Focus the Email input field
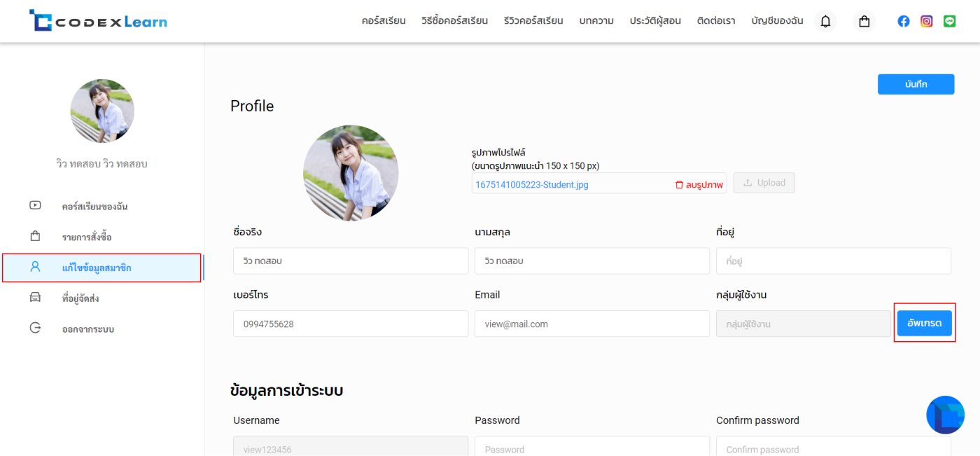980x456 pixels. coord(591,324)
